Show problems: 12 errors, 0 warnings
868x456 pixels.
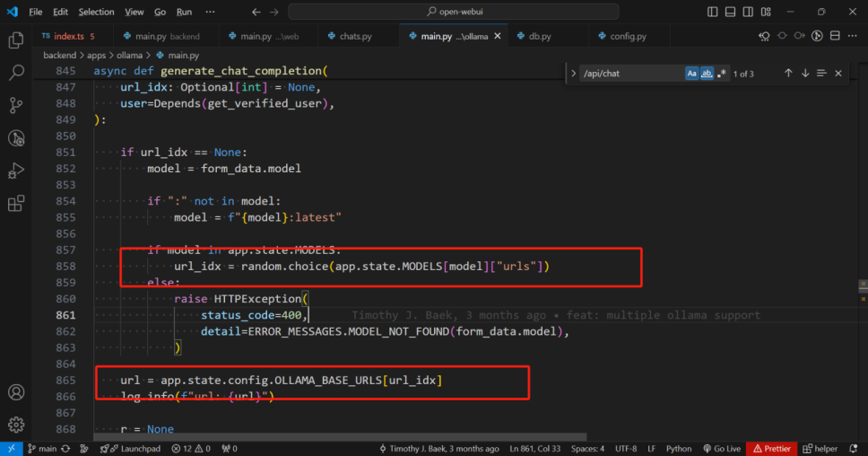(191, 449)
